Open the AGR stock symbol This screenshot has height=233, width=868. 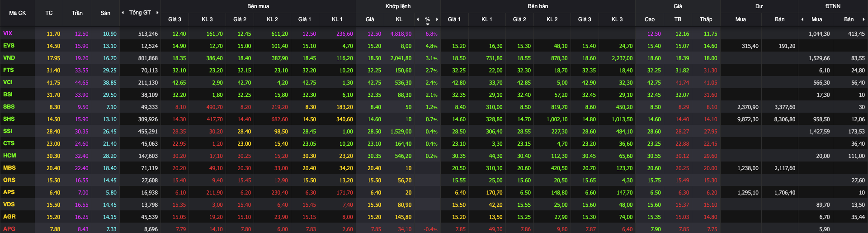(9, 217)
